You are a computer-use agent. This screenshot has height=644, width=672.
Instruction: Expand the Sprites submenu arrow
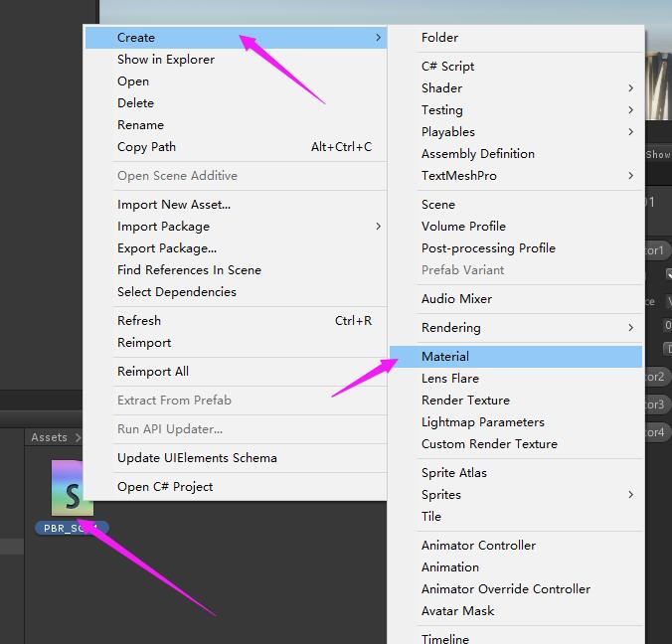[630, 495]
